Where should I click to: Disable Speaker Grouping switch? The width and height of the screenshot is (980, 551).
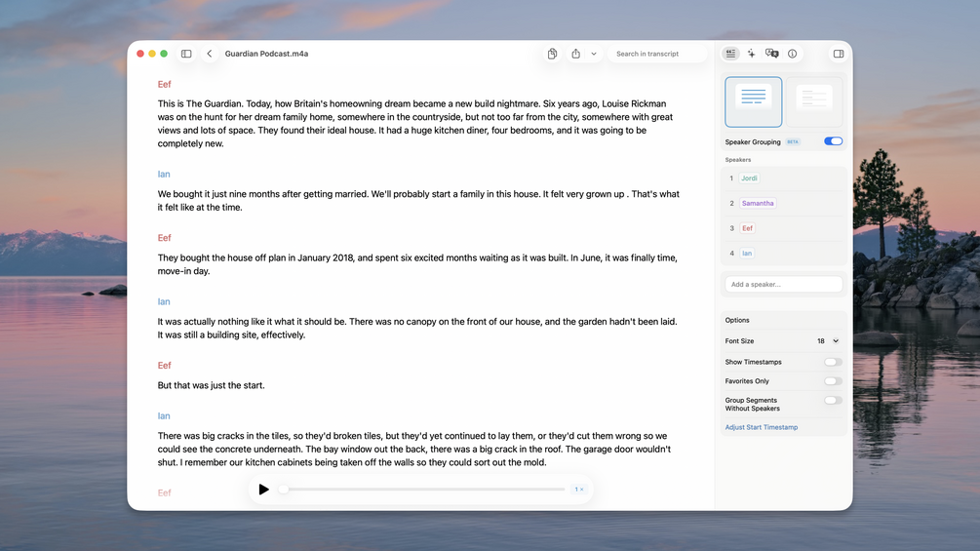point(833,141)
